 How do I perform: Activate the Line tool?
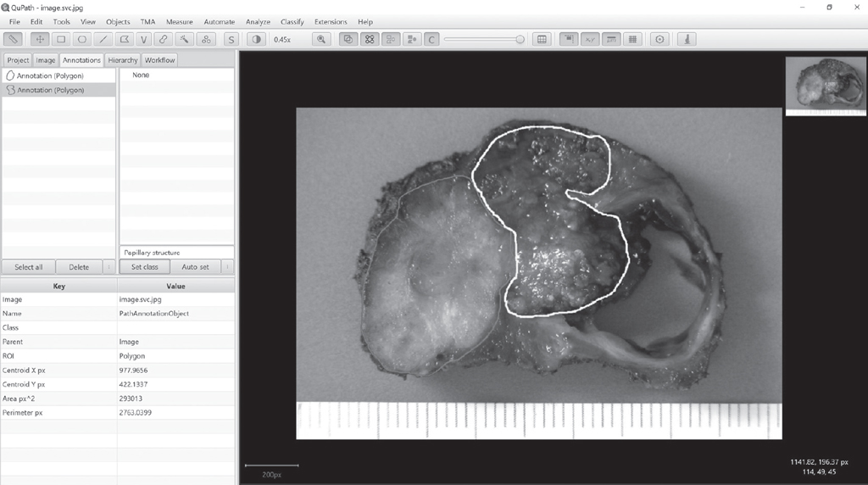click(103, 39)
